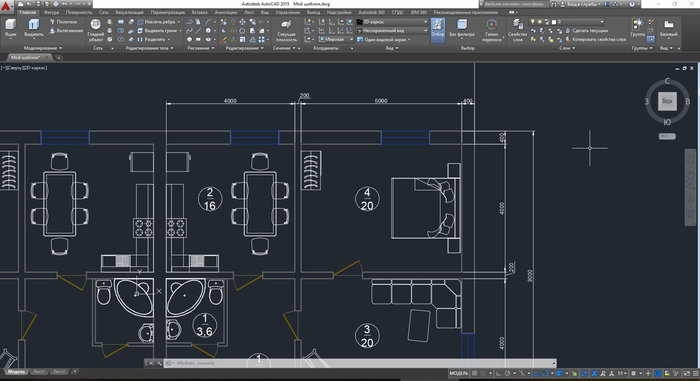The width and height of the screenshot is (700, 381).
Task: Click the Presspull (Вытягивание) tool
Action: click(x=66, y=30)
